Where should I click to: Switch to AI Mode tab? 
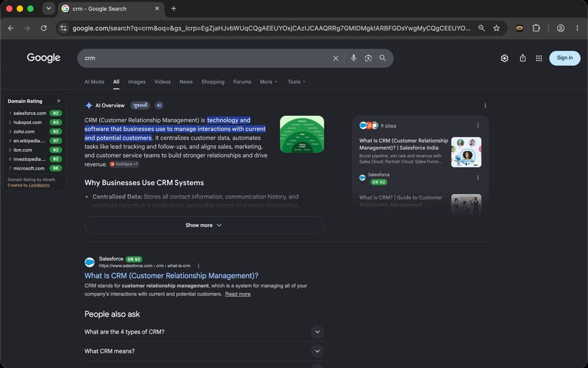[x=94, y=82]
